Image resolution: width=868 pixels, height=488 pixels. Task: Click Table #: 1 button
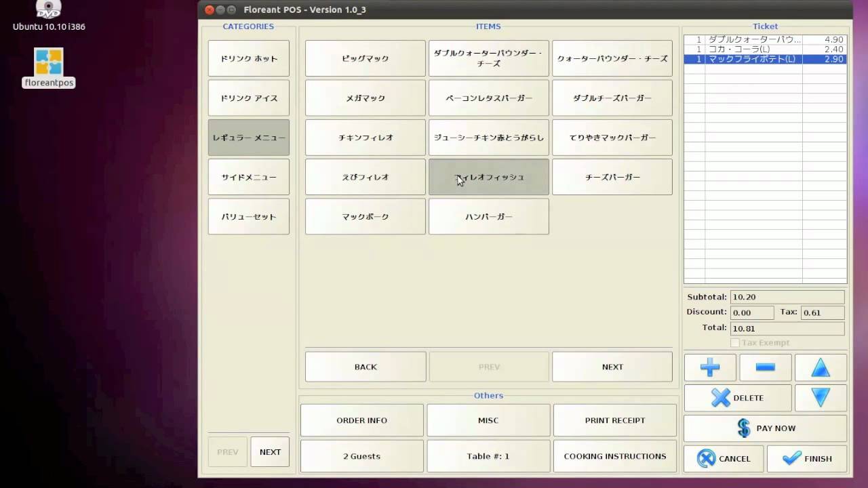coord(488,456)
